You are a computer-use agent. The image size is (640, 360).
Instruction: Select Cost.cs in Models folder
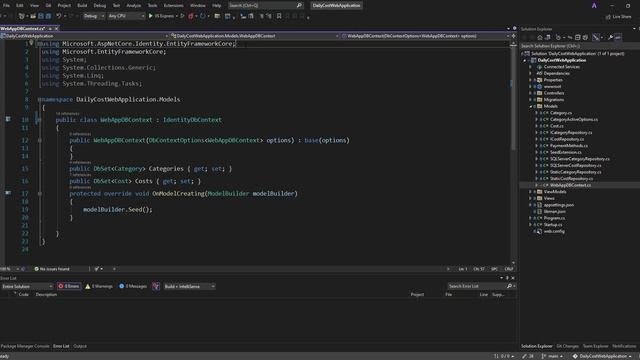coord(557,126)
